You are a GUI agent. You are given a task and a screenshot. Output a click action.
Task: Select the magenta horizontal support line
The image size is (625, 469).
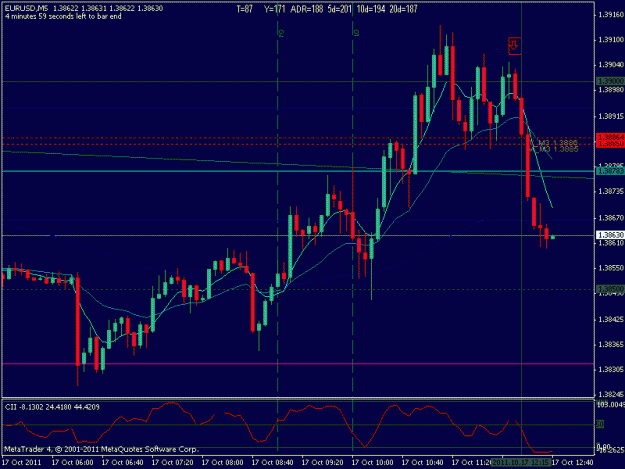(x=298, y=364)
